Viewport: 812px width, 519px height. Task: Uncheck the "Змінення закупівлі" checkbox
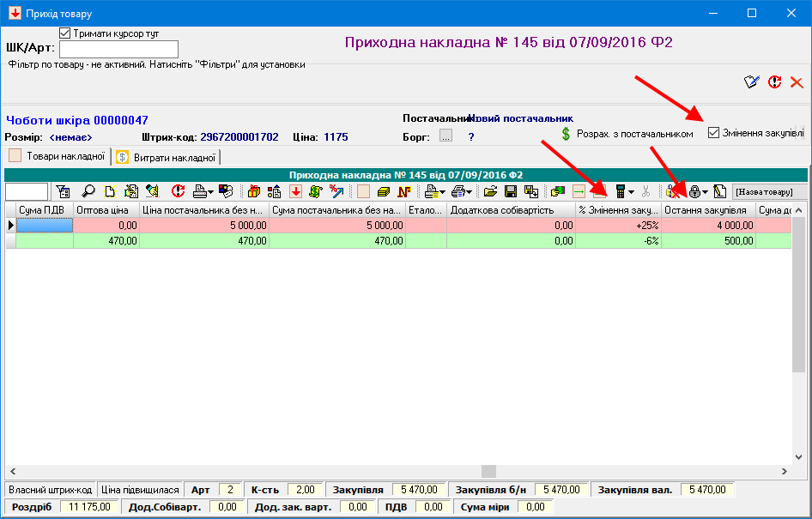714,133
